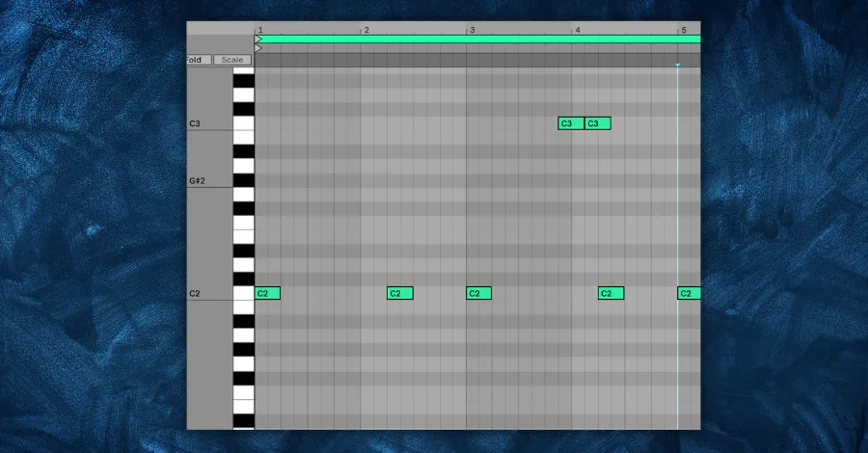Select the C2 note at bar 1
868x453 pixels.
coord(267,293)
